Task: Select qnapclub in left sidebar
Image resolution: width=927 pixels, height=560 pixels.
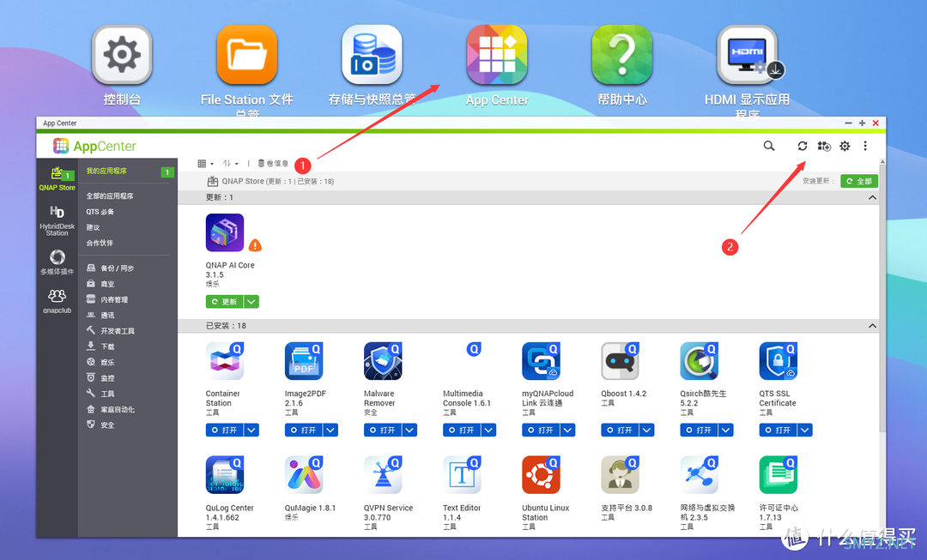Action: (57, 301)
